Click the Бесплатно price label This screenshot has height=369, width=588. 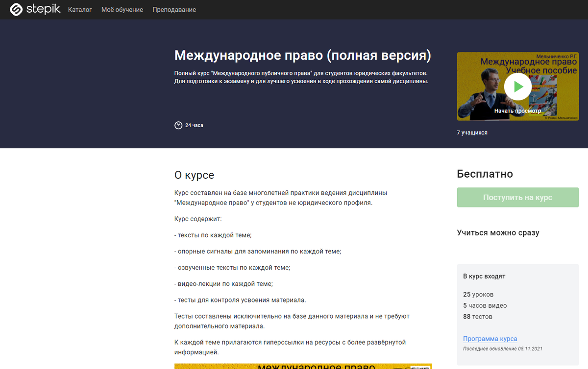(485, 174)
